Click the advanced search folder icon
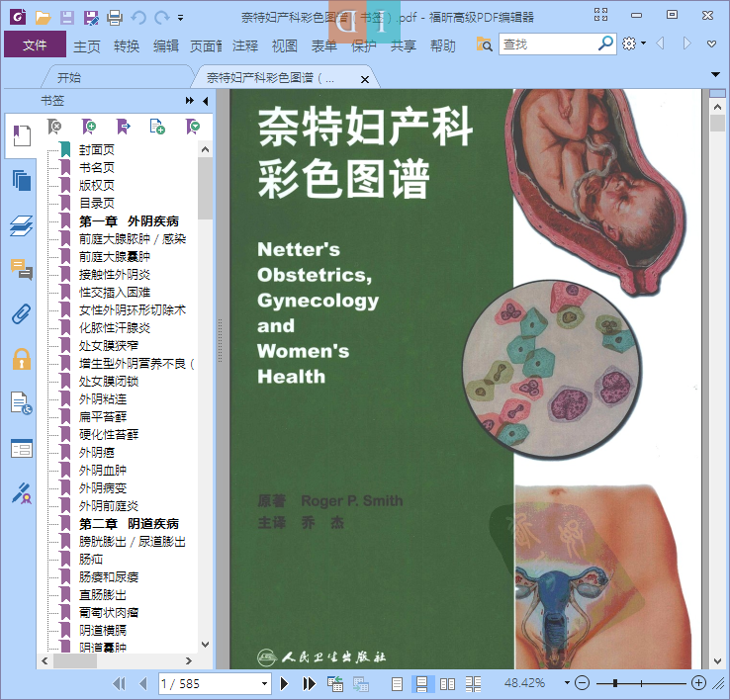The image size is (730, 700). click(484, 44)
